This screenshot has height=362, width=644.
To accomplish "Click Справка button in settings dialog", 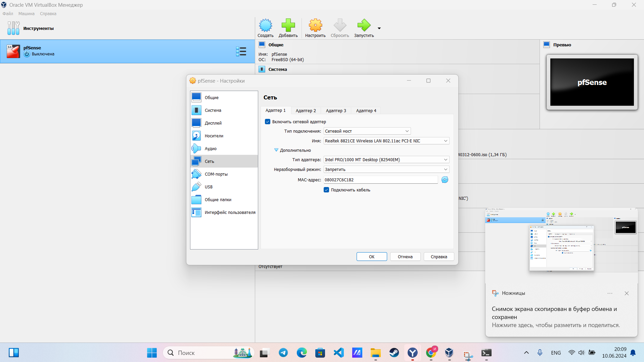I will tap(439, 257).
